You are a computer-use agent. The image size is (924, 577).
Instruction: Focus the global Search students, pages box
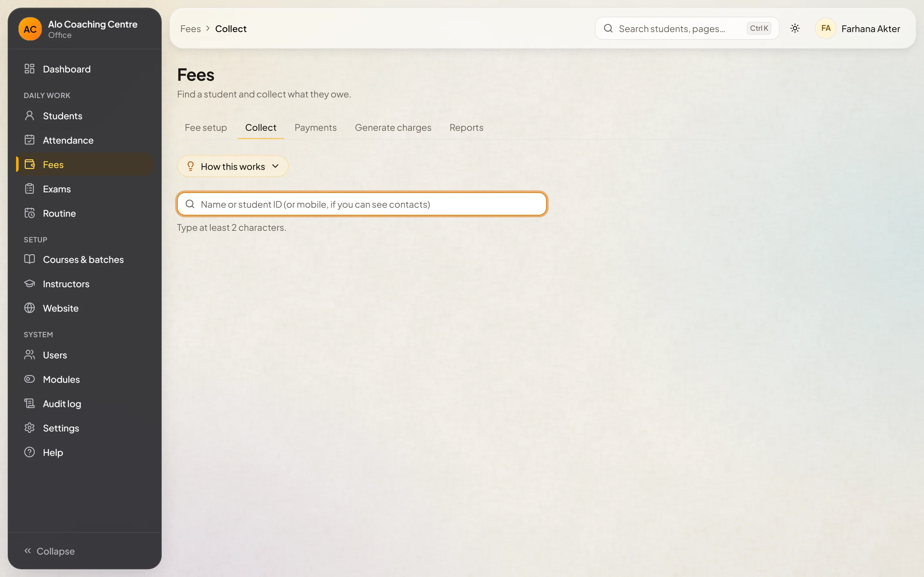point(687,29)
